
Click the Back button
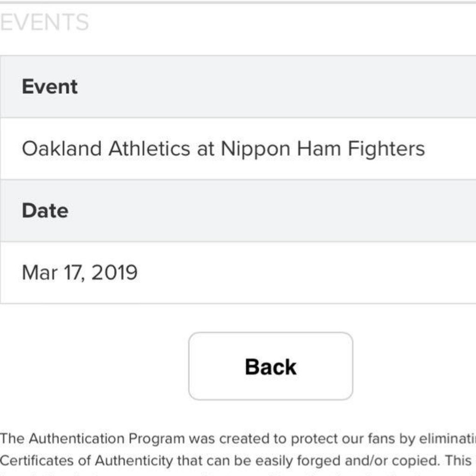point(270,366)
